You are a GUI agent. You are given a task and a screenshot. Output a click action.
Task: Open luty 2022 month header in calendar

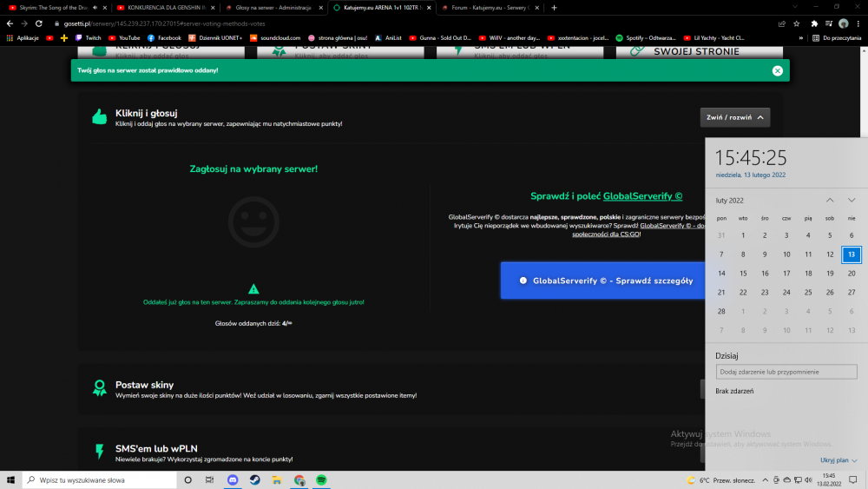(729, 201)
